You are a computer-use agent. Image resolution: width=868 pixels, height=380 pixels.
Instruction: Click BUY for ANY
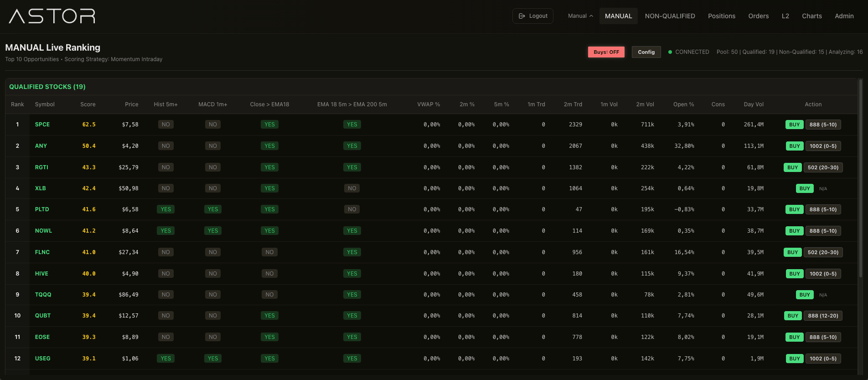(794, 146)
